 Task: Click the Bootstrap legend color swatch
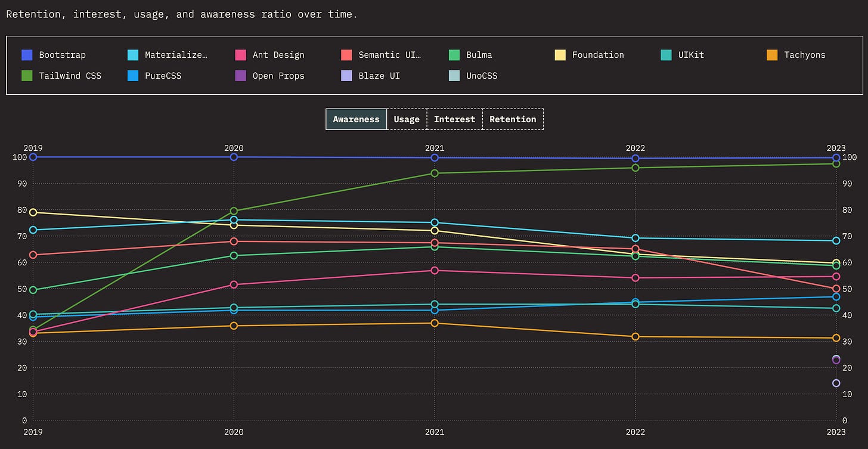(26, 55)
